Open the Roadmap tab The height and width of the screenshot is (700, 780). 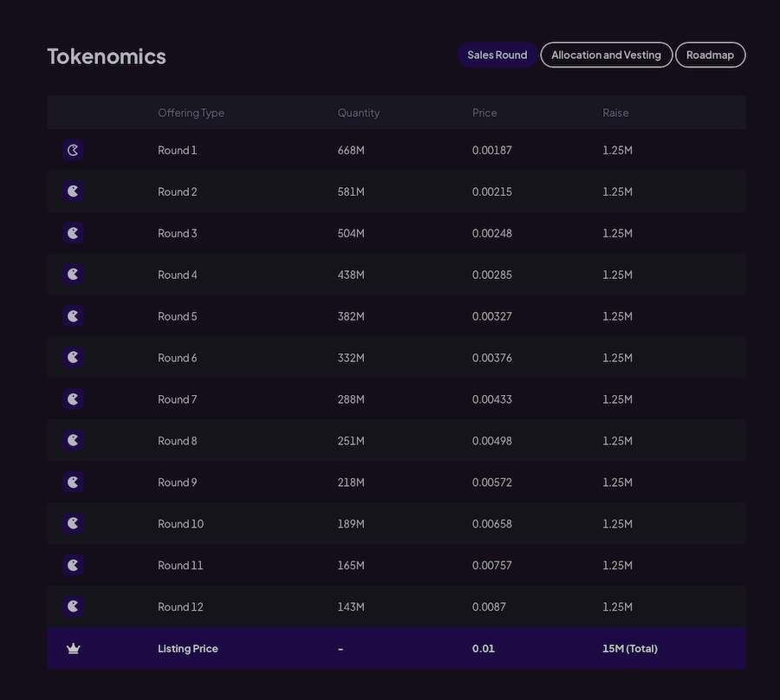point(710,55)
